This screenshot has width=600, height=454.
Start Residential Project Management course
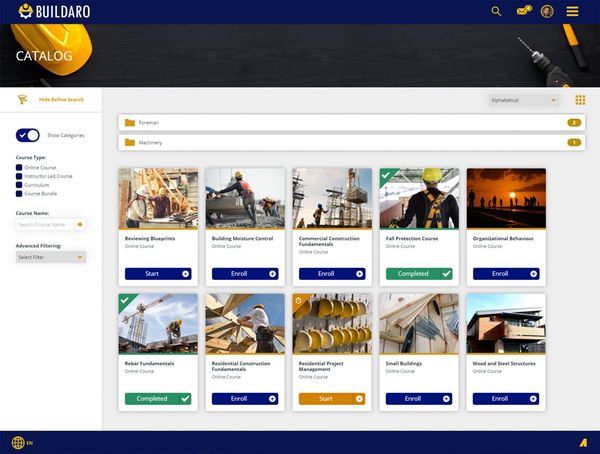click(332, 399)
